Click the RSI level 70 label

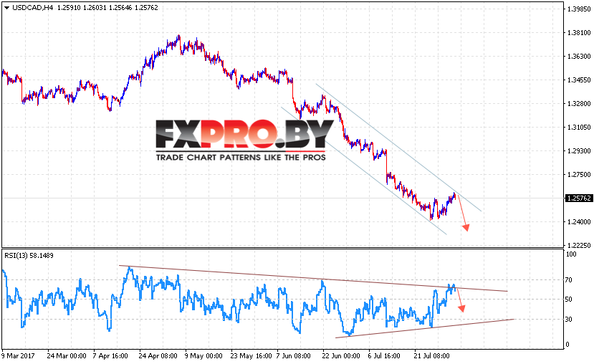tap(569, 280)
